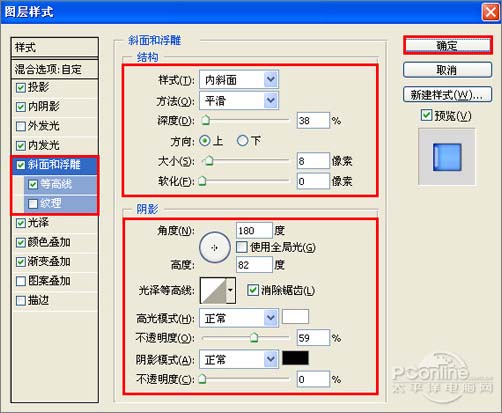Select 混合选项:自定 blending options entry

tap(55, 69)
